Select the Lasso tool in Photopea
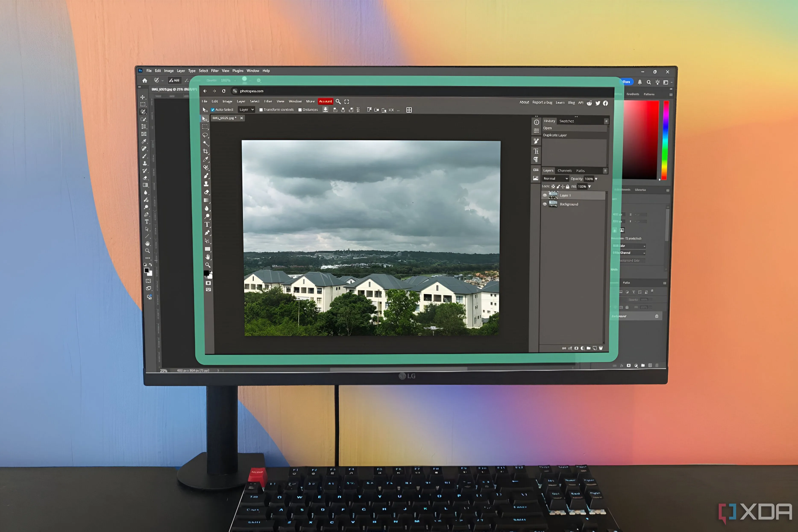 (205, 135)
